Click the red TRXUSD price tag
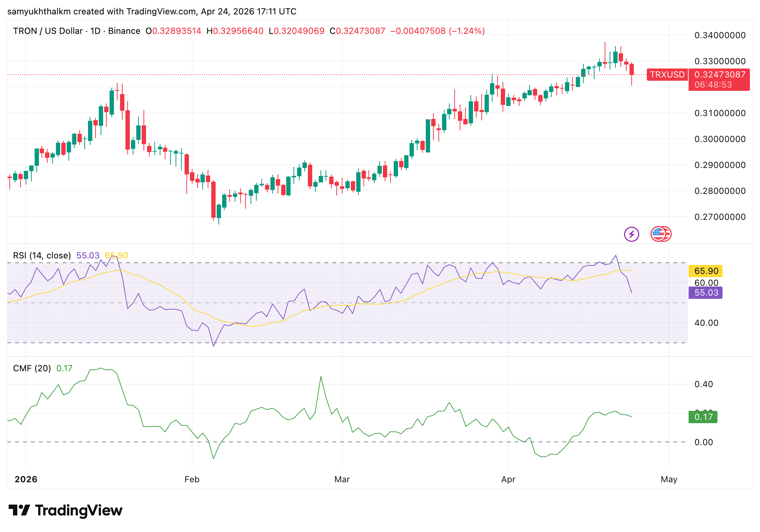This screenshot has width=760, height=532. (667, 75)
